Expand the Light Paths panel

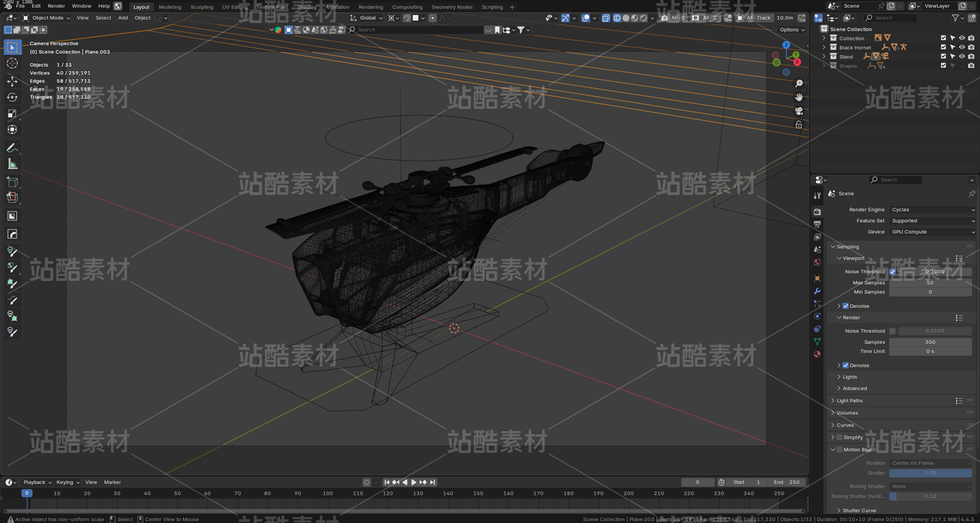pyautogui.click(x=833, y=400)
